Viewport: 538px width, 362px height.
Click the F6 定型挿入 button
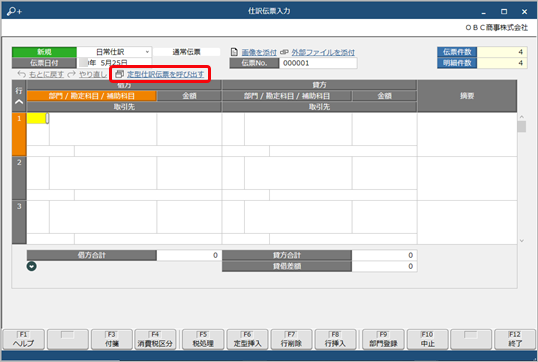(247, 339)
